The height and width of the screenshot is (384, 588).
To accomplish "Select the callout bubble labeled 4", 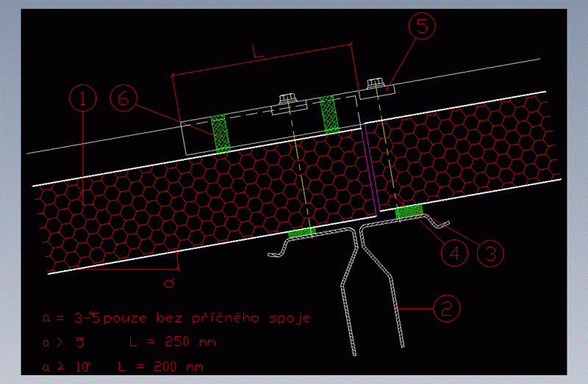I will pos(456,253).
